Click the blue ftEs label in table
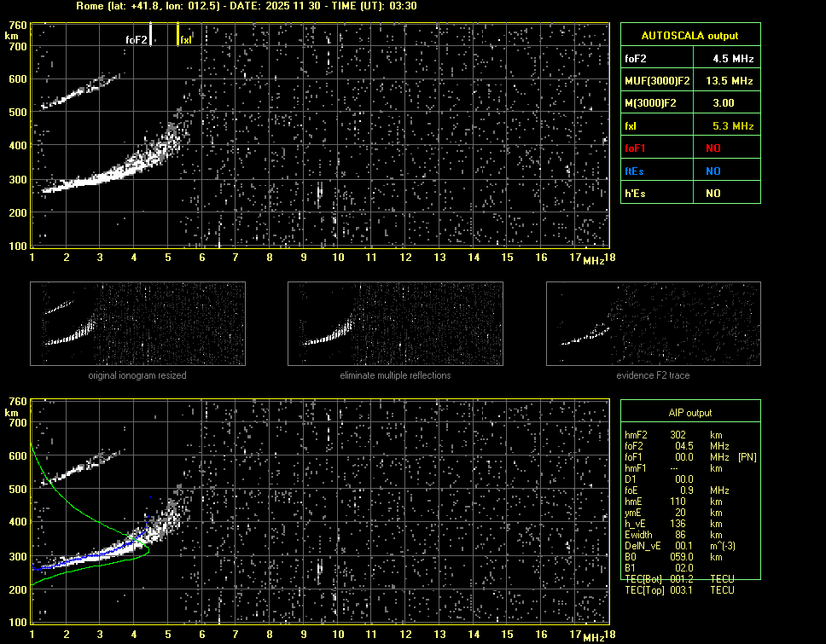 click(635, 171)
